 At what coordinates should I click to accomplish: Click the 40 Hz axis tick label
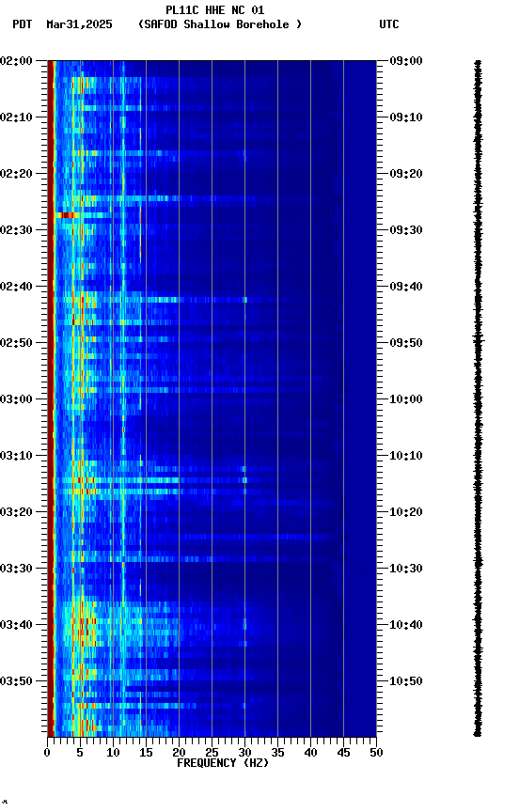click(311, 753)
